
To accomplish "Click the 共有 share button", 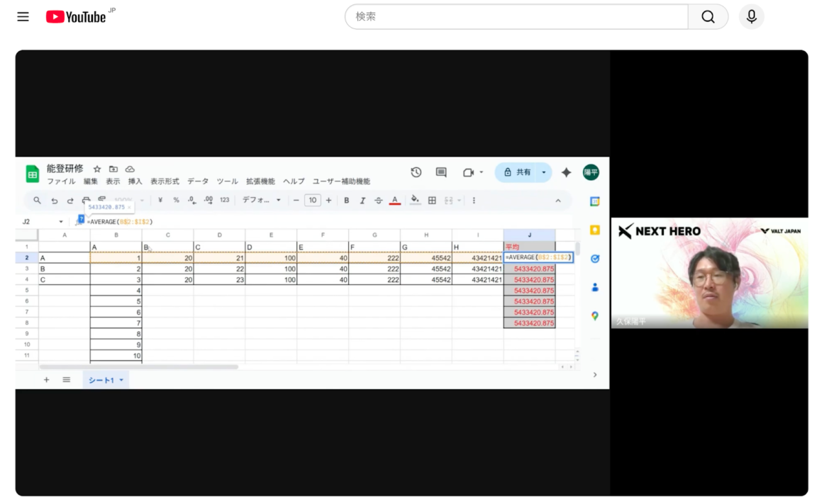I will pyautogui.click(x=518, y=172).
